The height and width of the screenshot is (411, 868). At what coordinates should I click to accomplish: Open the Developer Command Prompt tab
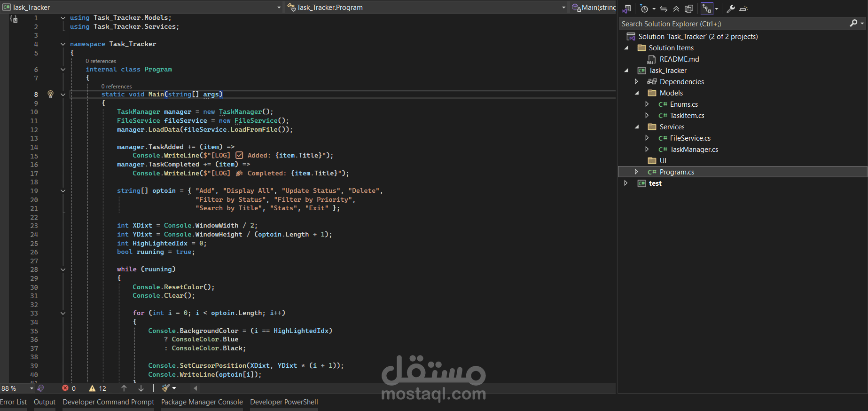point(108,402)
